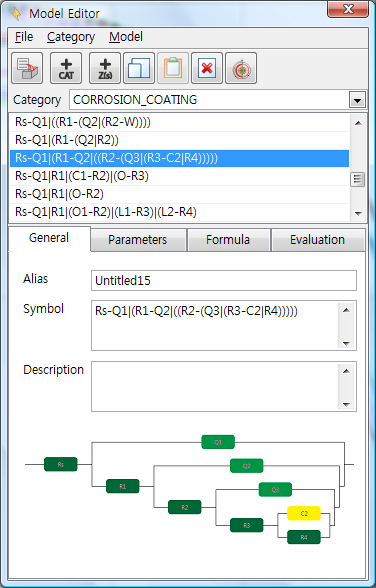Click Symbol box scroll down arrow

(346, 343)
